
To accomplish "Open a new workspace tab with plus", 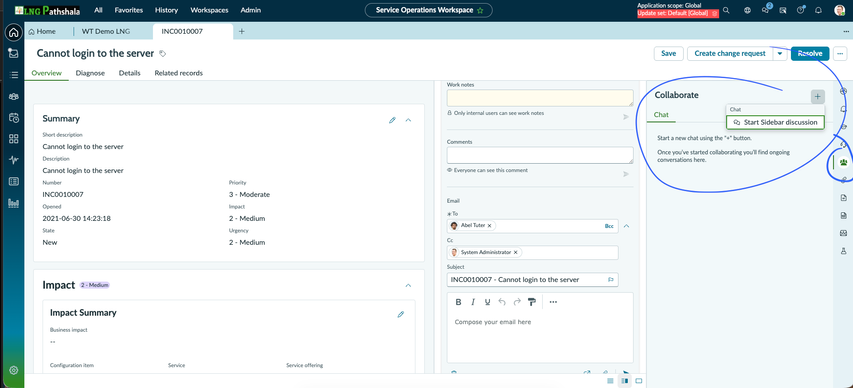I will 242,32.
